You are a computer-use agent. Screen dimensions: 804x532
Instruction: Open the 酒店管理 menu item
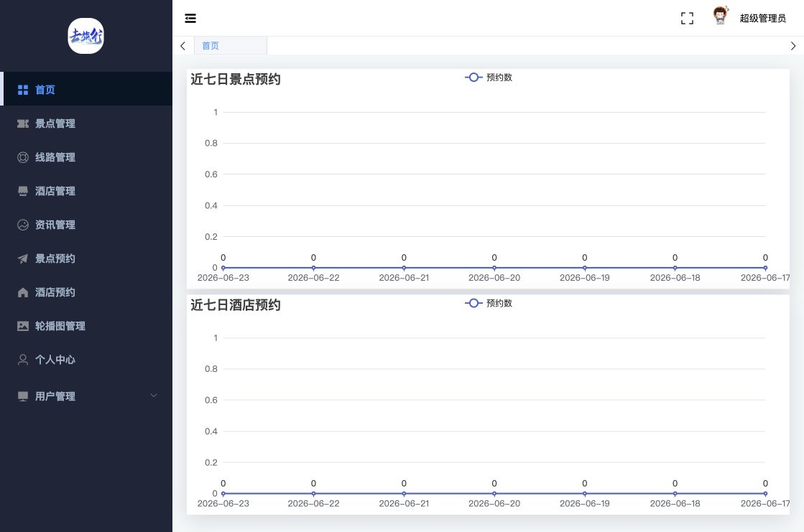point(86,191)
